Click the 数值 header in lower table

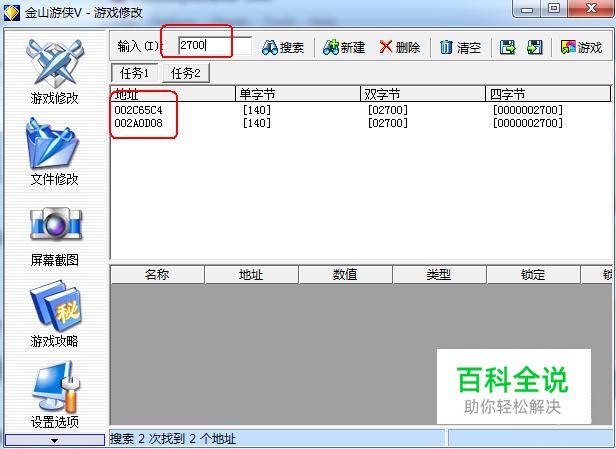click(345, 274)
